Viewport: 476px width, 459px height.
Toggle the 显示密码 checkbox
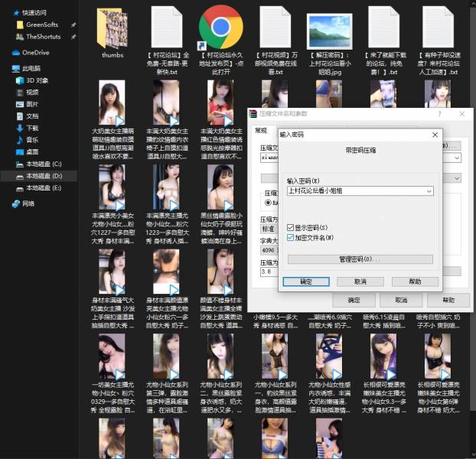[291, 227]
